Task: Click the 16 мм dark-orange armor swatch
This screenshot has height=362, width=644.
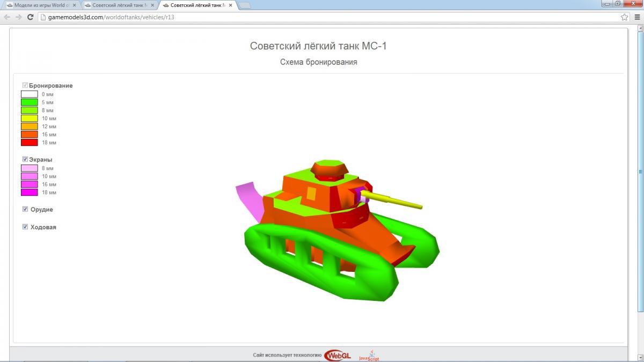Action: pyautogui.click(x=30, y=135)
